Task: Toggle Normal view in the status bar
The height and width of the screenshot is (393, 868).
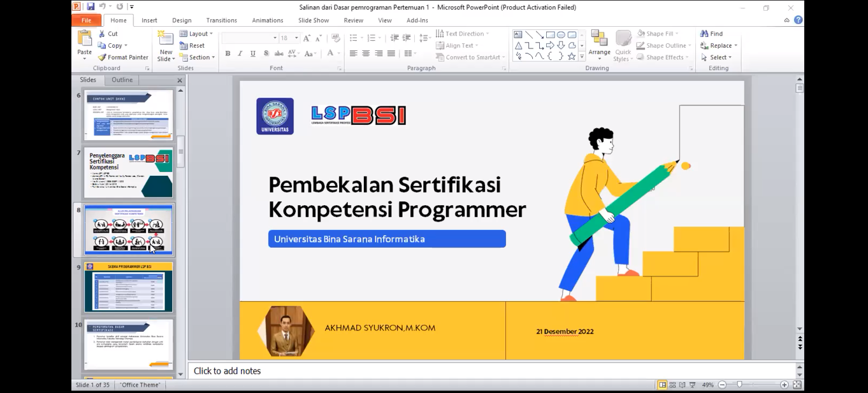Action: point(663,385)
